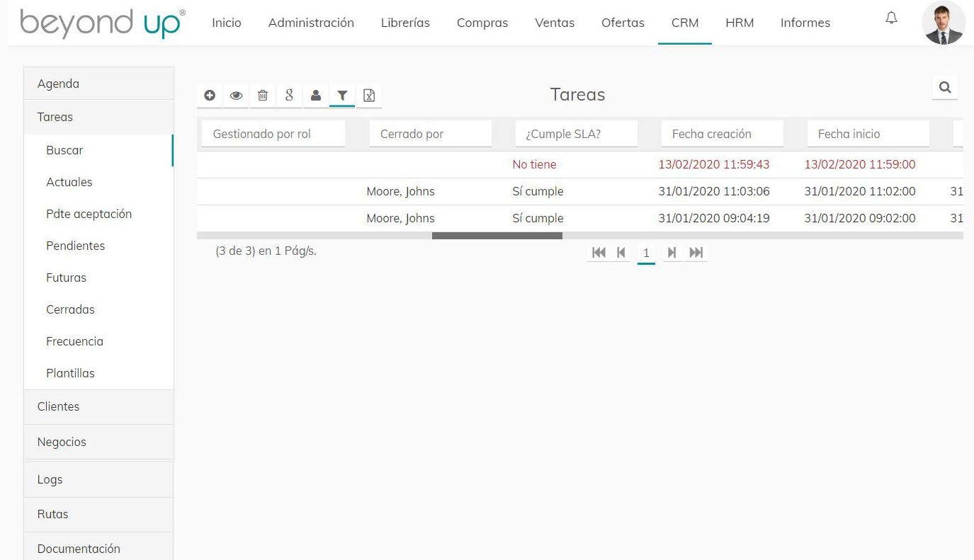Click the ¿Cumple SLA? filter field
Screen dimensions: 974x560
(x=577, y=134)
